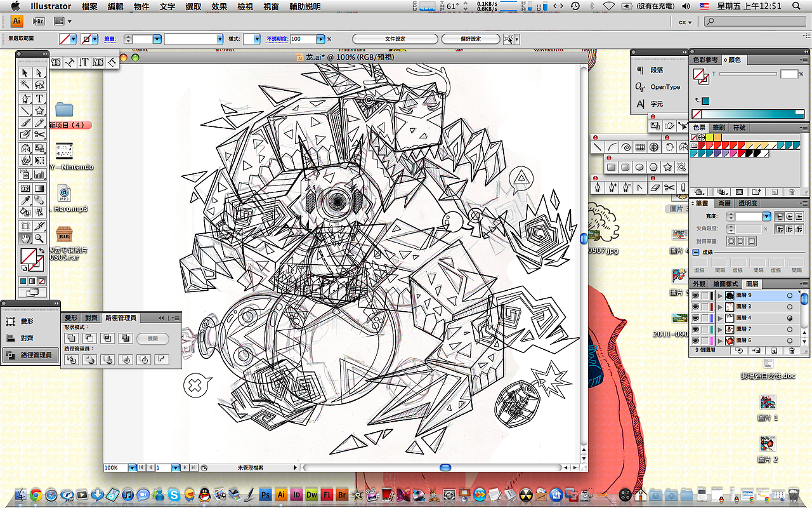Delete the selected layer with the trash icon
This screenshot has height=508, width=812.
(791, 351)
